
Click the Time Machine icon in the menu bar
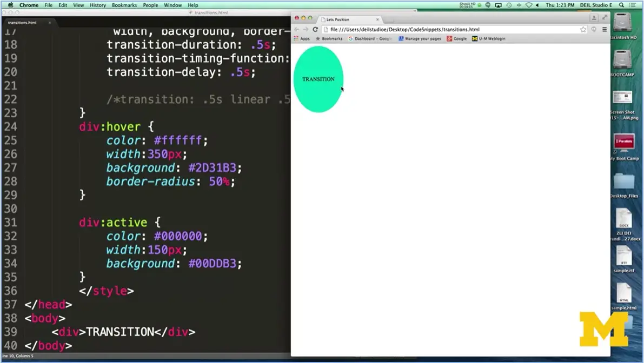(508, 5)
